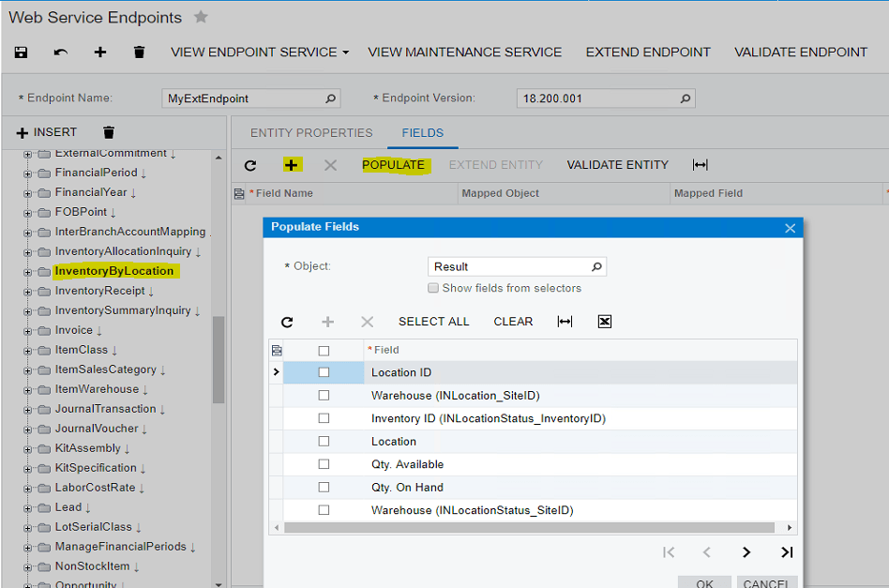Viewport: 889px width, 588px height.
Task: Confirm dialog with the OK button
Action: coord(705,583)
